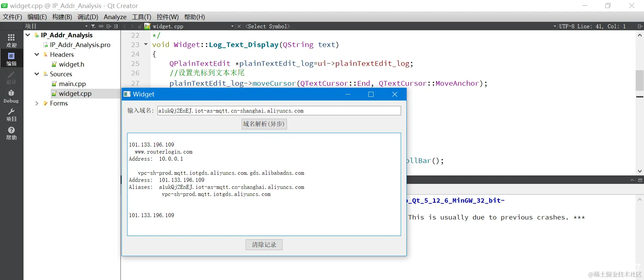Open Help (帮助) mode in sidebar

pos(11,133)
